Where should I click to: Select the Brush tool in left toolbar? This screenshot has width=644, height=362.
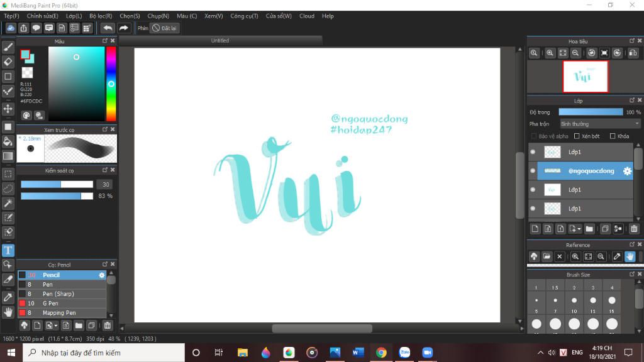tap(8, 47)
